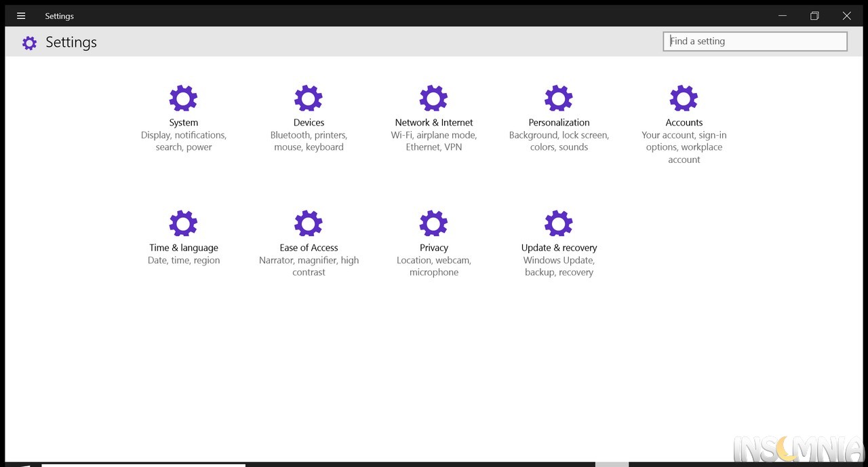Open the Accounts gear icon

tap(684, 98)
